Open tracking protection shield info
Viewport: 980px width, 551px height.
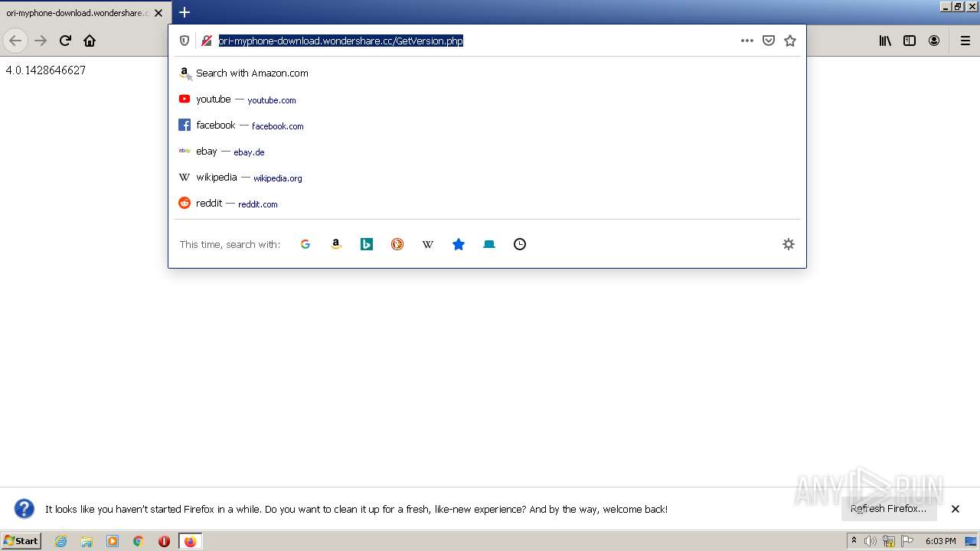tap(185, 41)
